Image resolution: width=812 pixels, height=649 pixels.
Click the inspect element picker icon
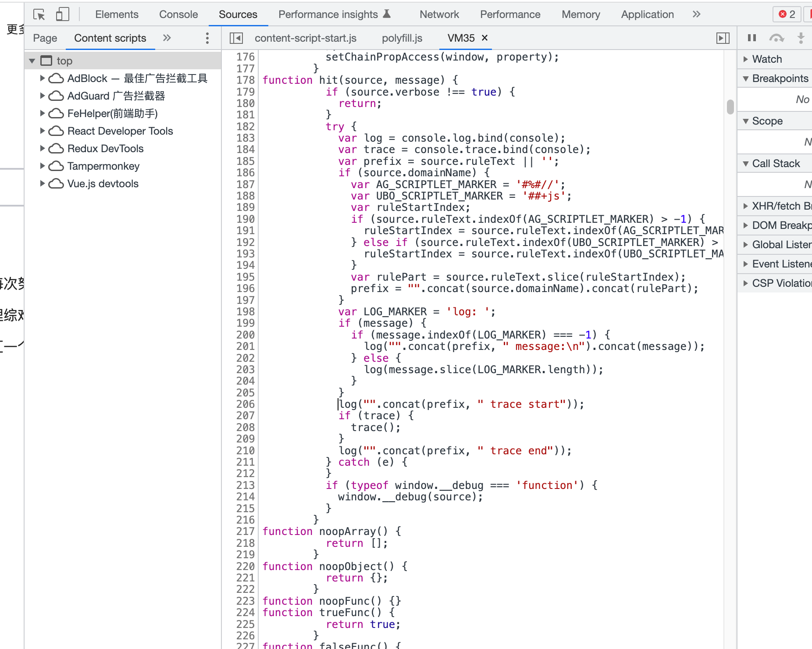click(39, 14)
